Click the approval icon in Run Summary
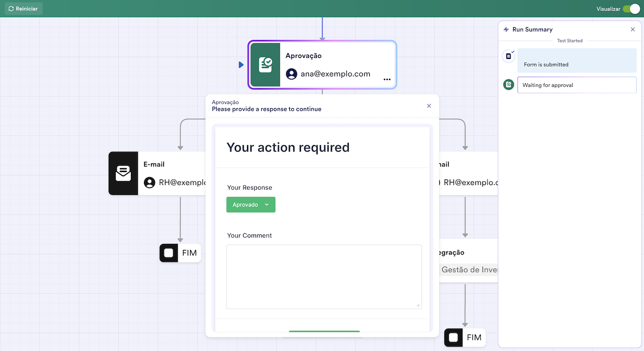The width and height of the screenshot is (644, 351). (509, 85)
